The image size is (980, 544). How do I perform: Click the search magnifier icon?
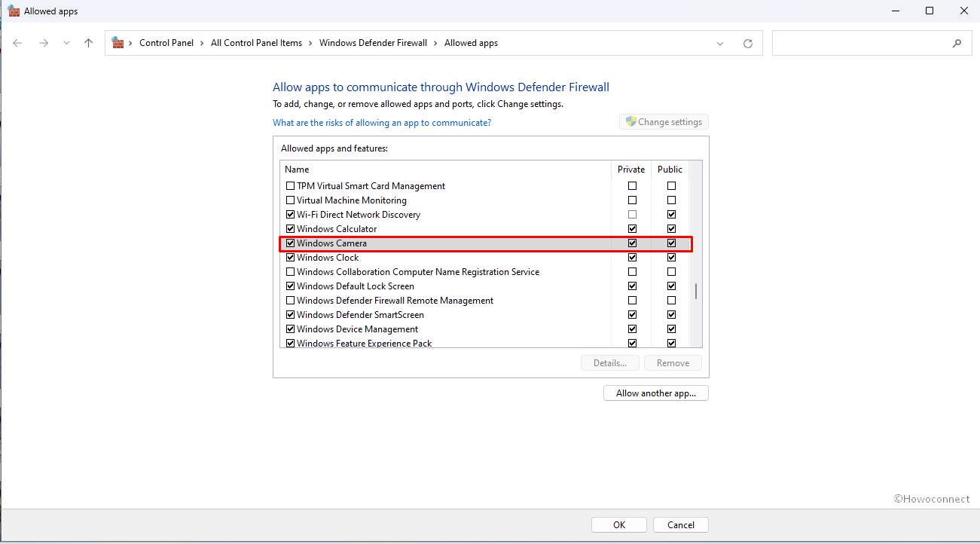957,44
